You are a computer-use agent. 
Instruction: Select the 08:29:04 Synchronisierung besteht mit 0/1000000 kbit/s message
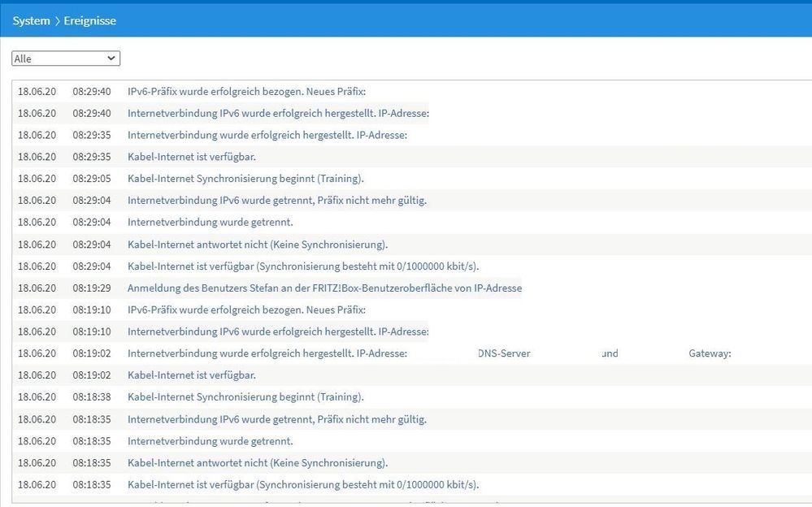coord(303,266)
